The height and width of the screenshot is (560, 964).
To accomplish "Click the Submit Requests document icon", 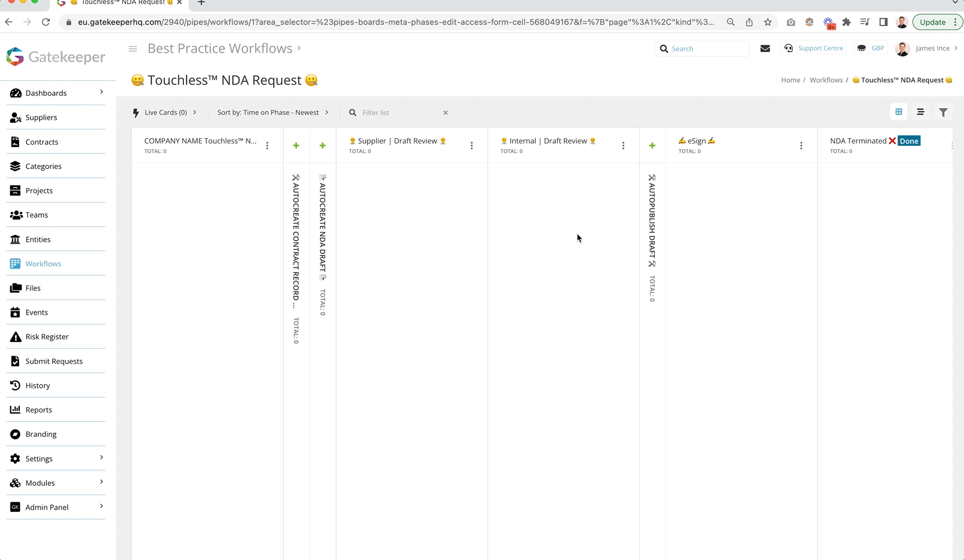I will [x=16, y=361].
